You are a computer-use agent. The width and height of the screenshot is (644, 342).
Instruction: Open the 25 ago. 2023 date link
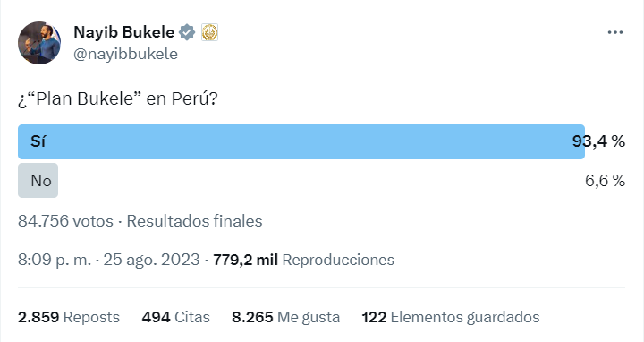pyautogui.click(x=151, y=260)
